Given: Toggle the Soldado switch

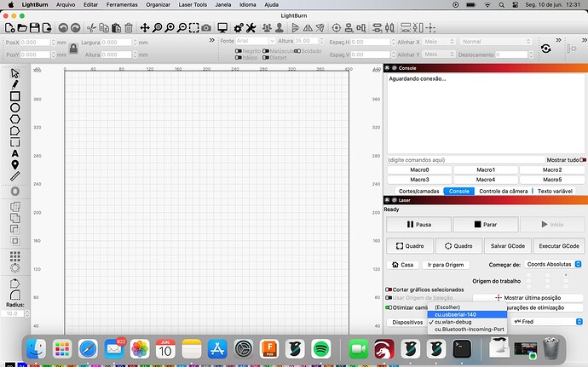Looking at the screenshot, I should pyautogui.click(x=297, y=51).
